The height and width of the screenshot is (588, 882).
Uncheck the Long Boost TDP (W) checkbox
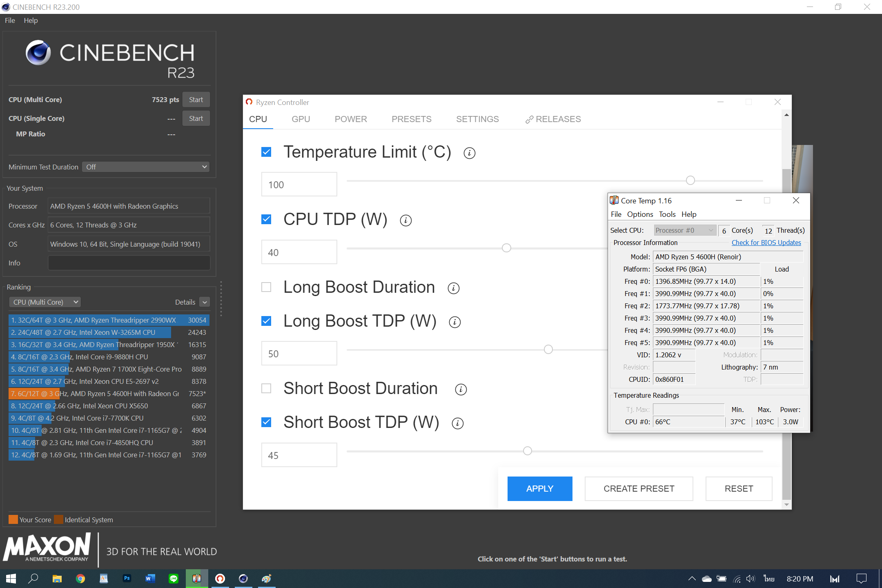(x=266, y=321)
